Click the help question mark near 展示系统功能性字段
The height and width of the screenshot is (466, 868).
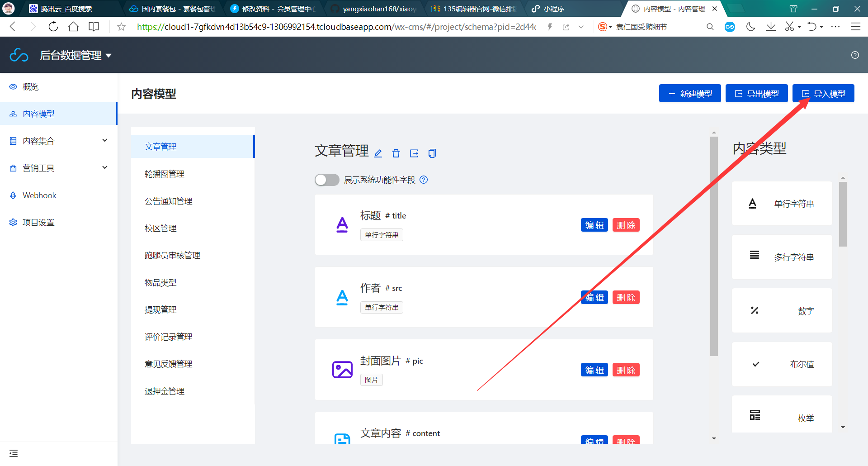(x=424, y=180)
